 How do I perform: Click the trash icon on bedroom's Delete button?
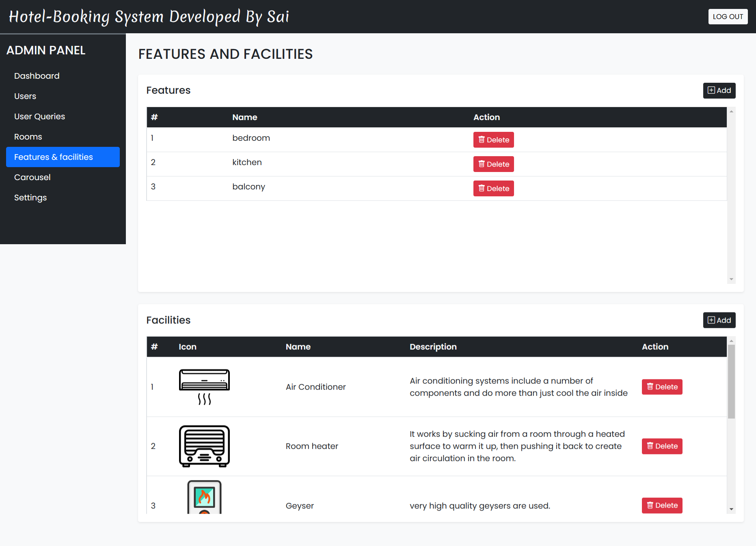click(482, 140)
